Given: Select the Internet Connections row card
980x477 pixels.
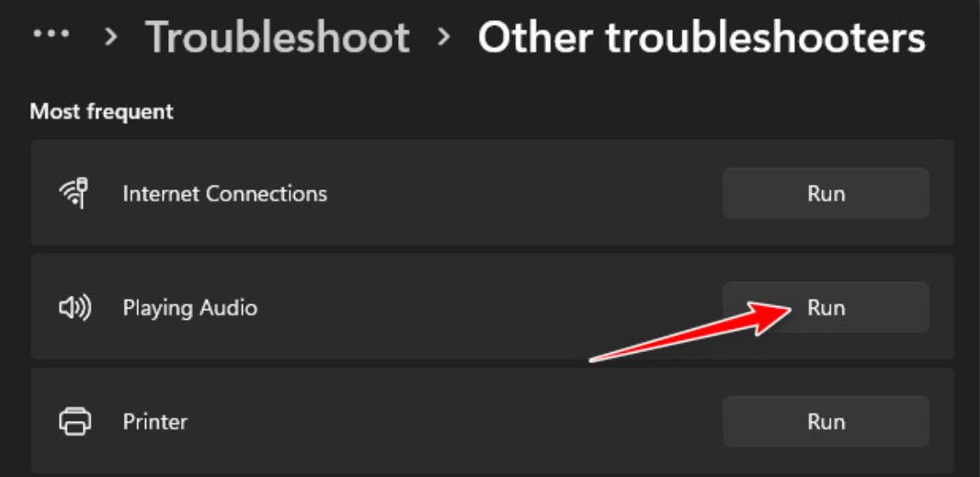Looking at the screenshot, I should pos(493,193).
